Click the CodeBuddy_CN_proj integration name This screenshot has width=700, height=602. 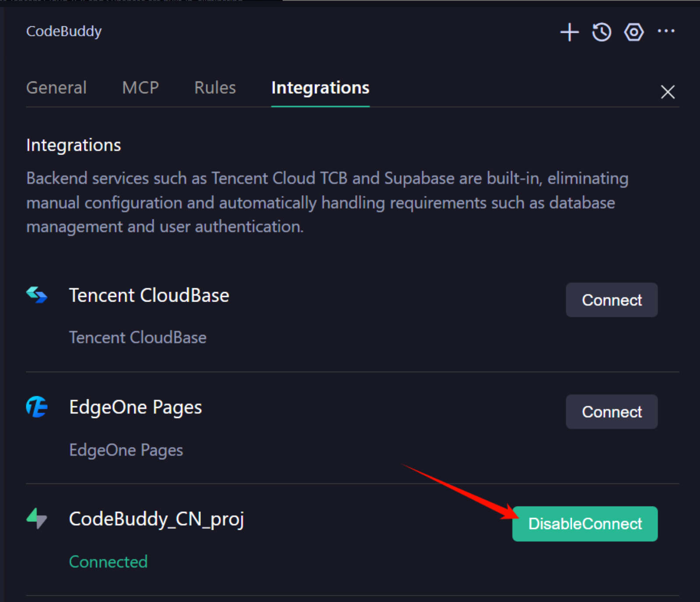(x=156, y=519)
